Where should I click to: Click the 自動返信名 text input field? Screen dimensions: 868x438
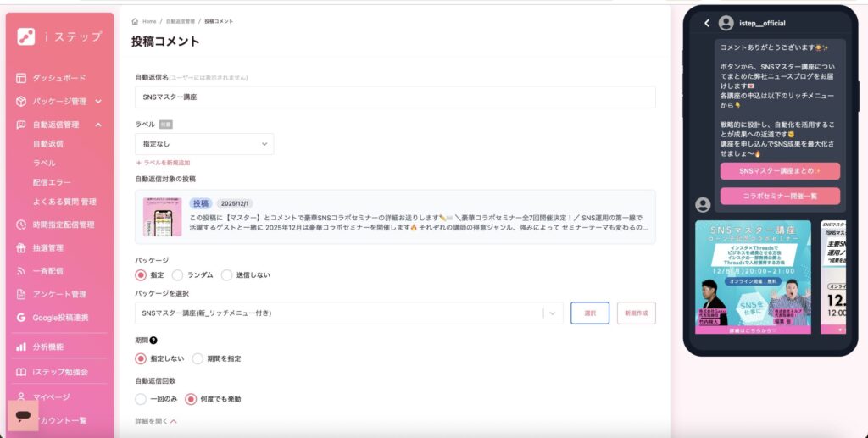(x=395, y=97)
